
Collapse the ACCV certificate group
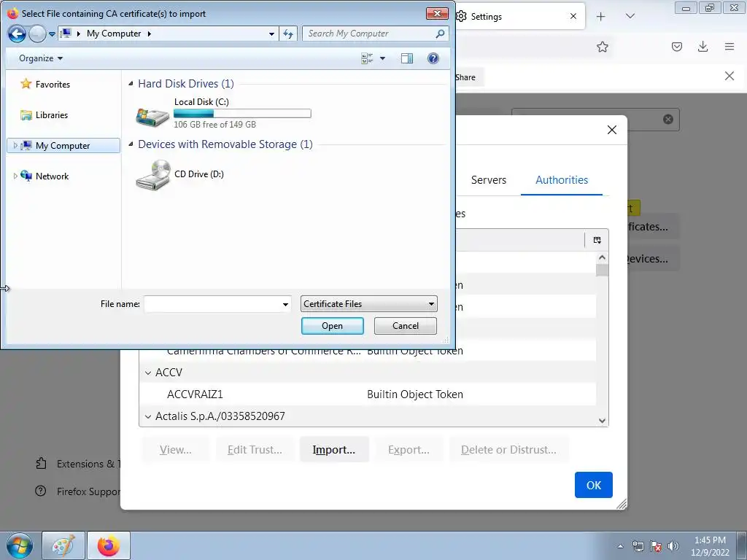[148, 373]
